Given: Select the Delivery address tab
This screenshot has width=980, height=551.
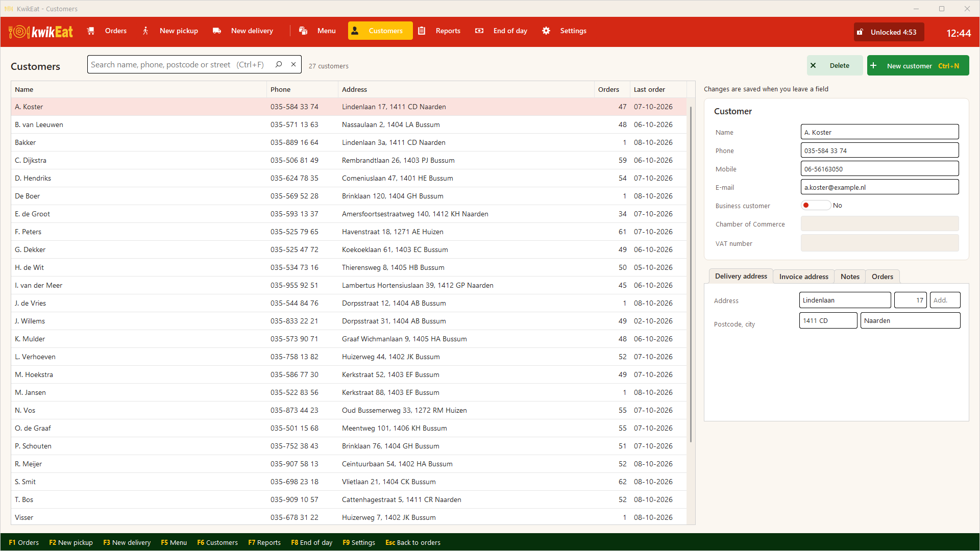Looking at the screenshot, I should [741, 276].
